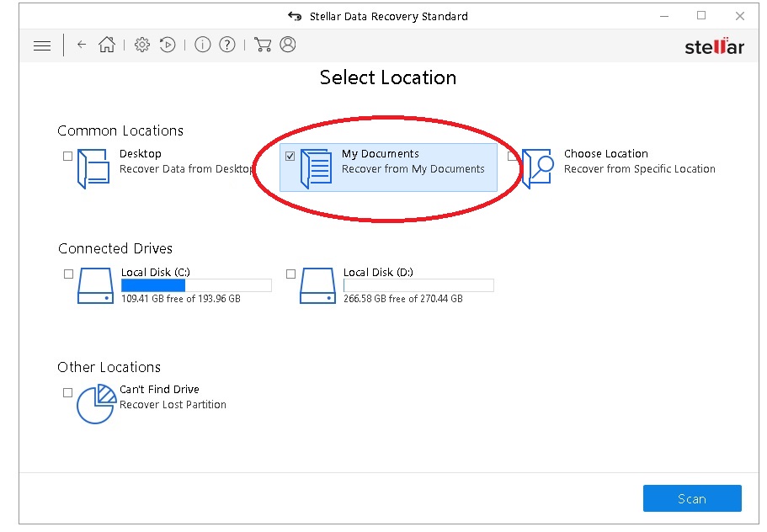
Task: Maximize the Stellar Data Recovery window
Action: pos(701,16)
